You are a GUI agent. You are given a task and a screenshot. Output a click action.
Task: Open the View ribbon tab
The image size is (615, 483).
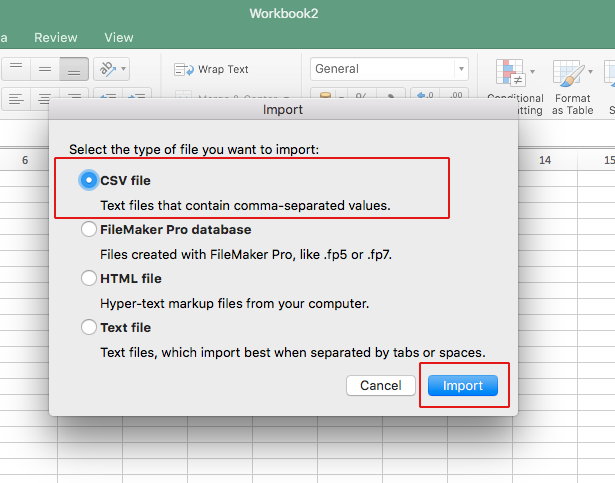click(x=119, y=38)
